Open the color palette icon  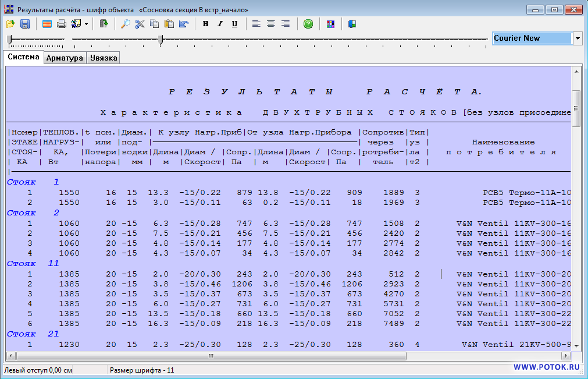330,24
